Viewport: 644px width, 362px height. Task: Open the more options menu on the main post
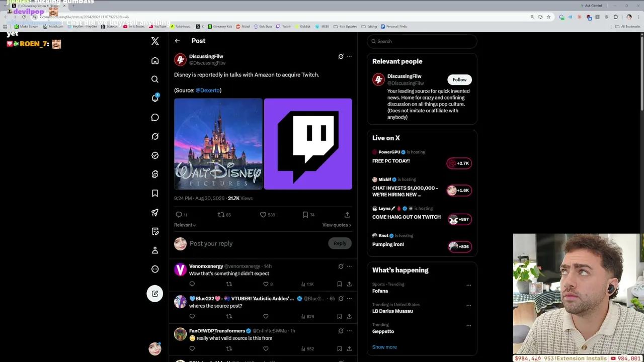[349, 56]
